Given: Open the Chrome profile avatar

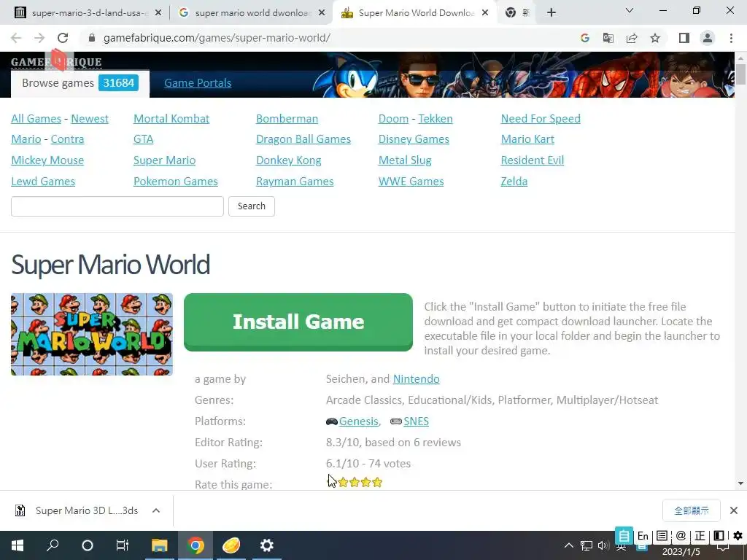Looking at the screenshot, I should coord(708,38).
